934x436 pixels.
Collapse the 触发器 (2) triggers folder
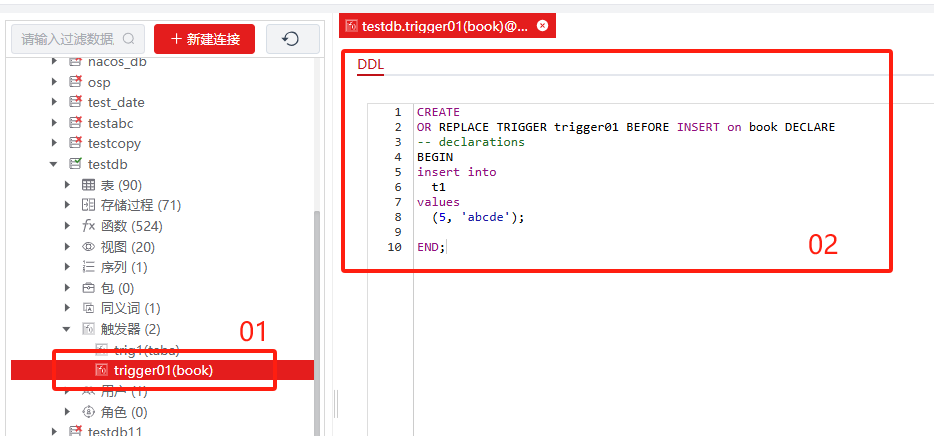67,329
